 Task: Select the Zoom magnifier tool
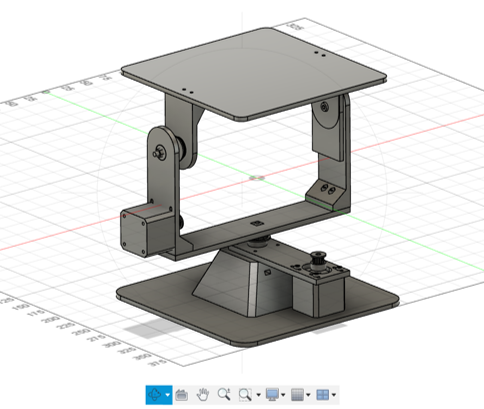[224, 394]
